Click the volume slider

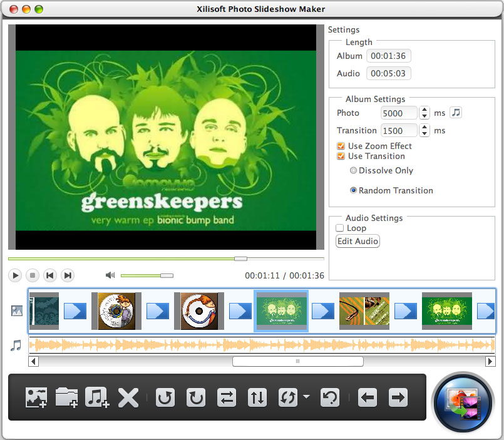[x=147, y=275]
